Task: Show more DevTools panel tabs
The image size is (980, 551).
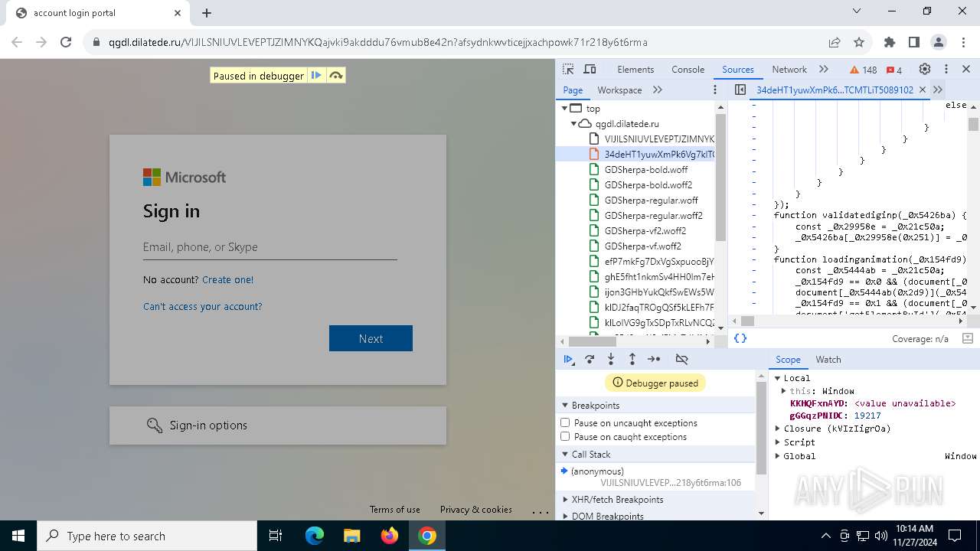Action: point(824,69)
